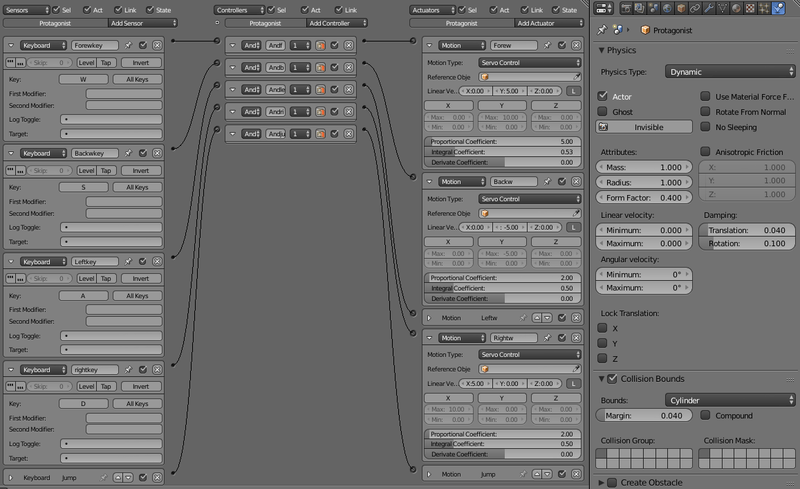Expand the collapsed Jump keyboard sensor
800x489 pixels.
(11, 478)
